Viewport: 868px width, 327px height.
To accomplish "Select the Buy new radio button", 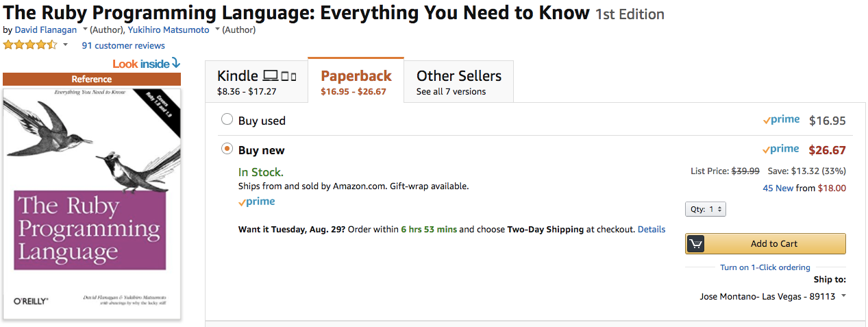I will [227, 149].
